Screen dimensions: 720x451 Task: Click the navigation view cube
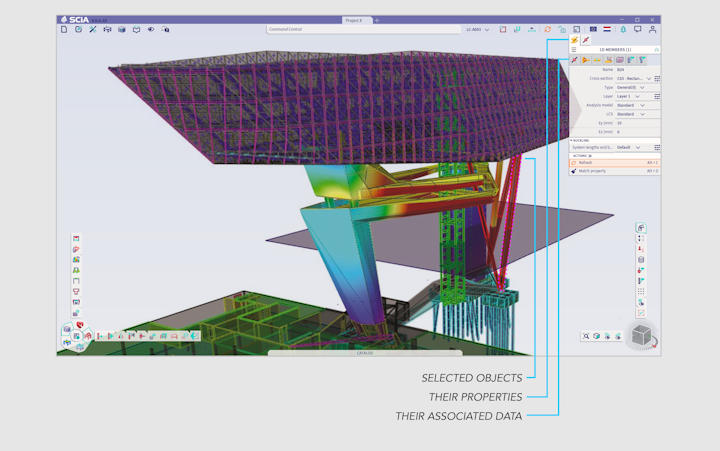tap(642, 336)
